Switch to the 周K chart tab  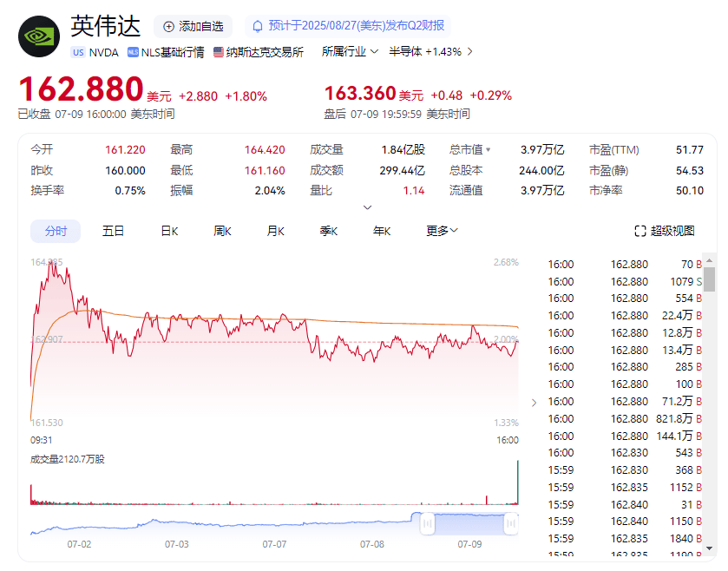[222, 231]
